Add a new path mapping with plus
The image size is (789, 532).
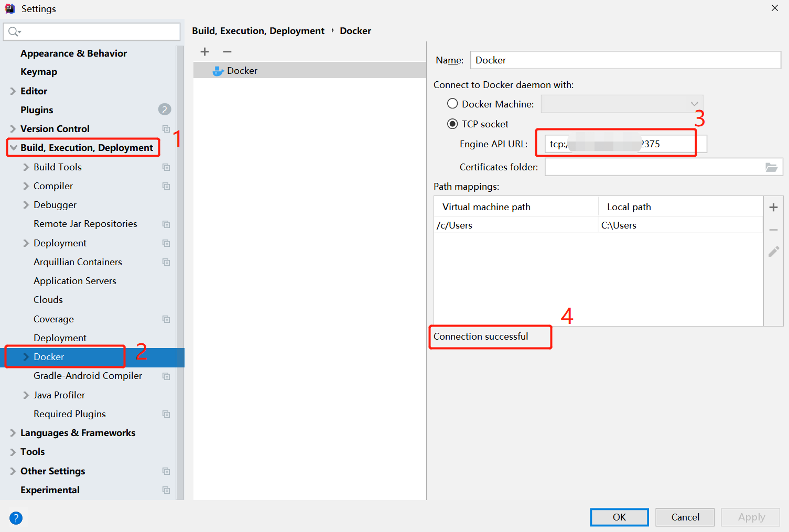point(773,208)
